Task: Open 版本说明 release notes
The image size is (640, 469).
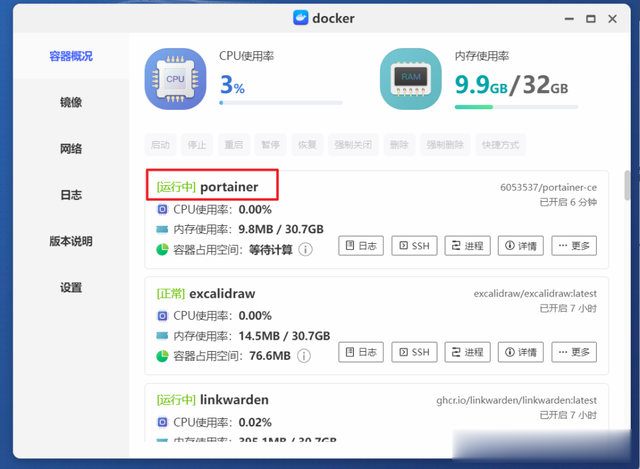Action: (x=71, y=241)
